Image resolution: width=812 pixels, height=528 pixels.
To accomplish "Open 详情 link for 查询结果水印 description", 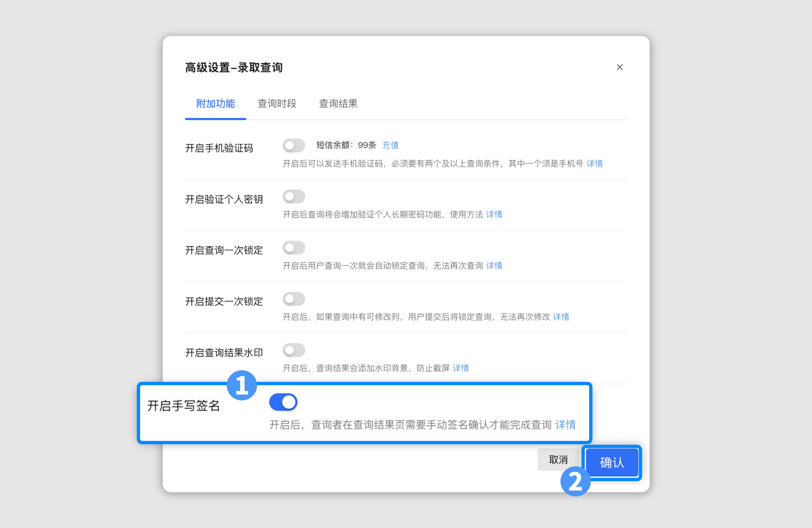I will [x=461, y=368].
